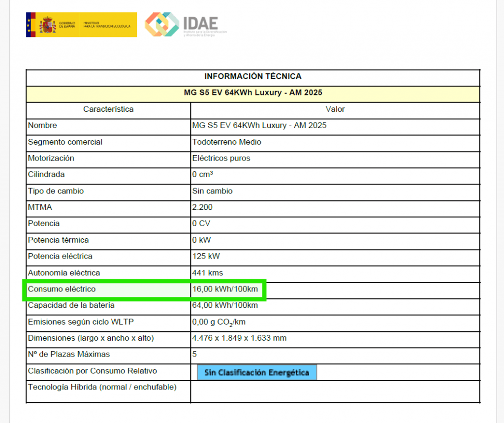The image size is (504, 423).
Task: Click the IDAE logo
Action: [x=186, y=25]
